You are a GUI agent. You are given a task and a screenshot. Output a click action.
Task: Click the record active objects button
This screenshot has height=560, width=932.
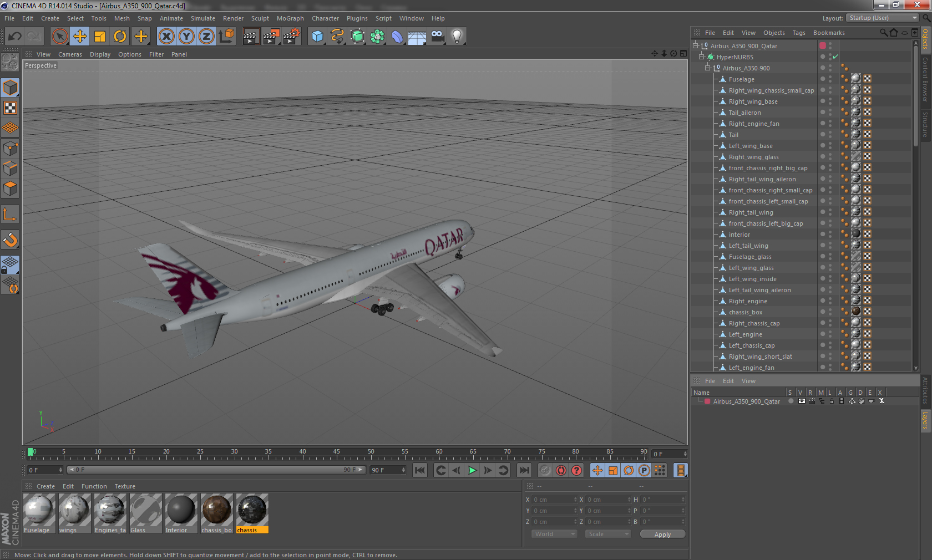click(546, 470)
